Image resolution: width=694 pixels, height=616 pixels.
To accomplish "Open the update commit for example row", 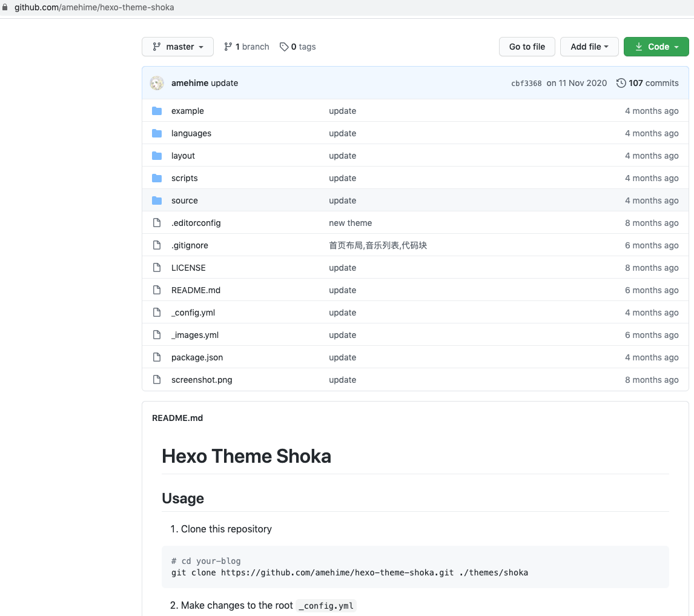I will 343,111.
